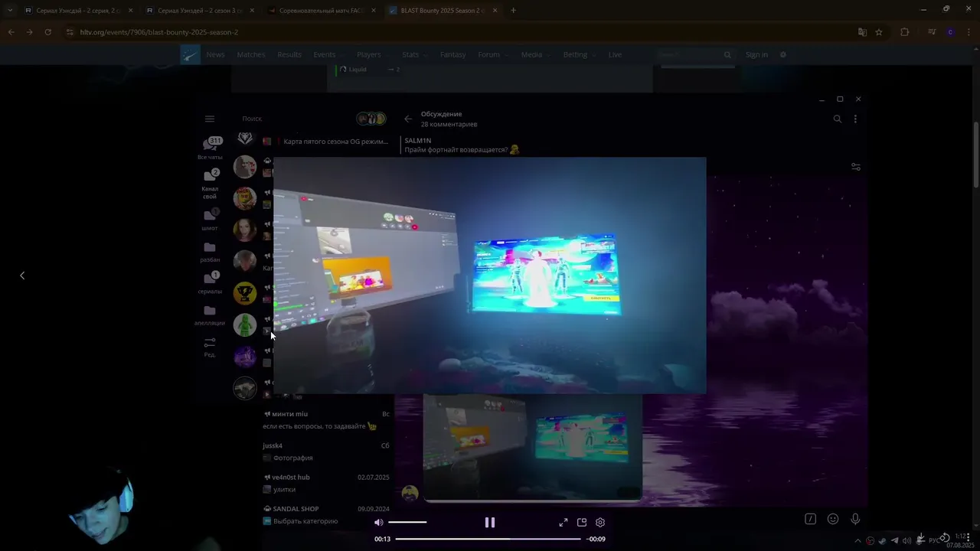Go back from discussion with arrow
The height and width of the screenshot is (551, 980).
[x=408, y=119]
